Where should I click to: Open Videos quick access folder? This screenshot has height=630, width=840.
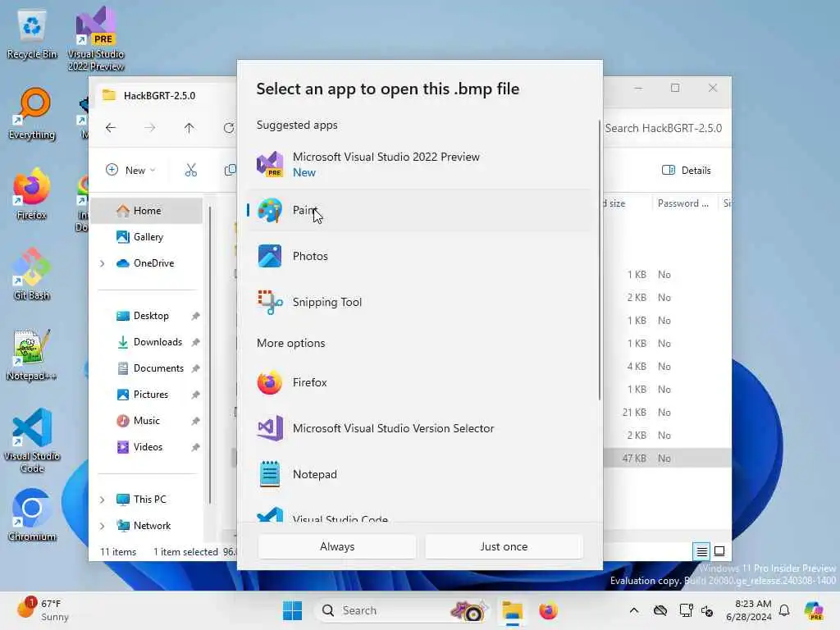tap(148, 447)
